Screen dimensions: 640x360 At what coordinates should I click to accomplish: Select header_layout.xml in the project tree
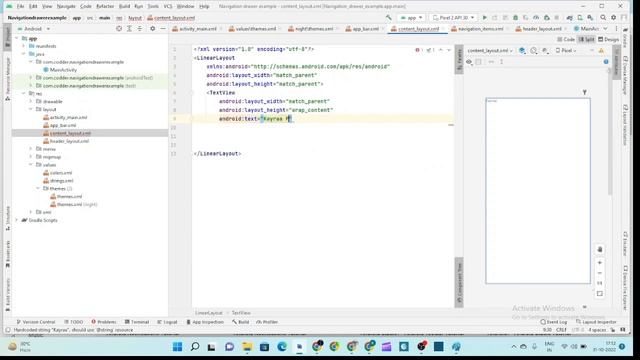pos(66,141)
